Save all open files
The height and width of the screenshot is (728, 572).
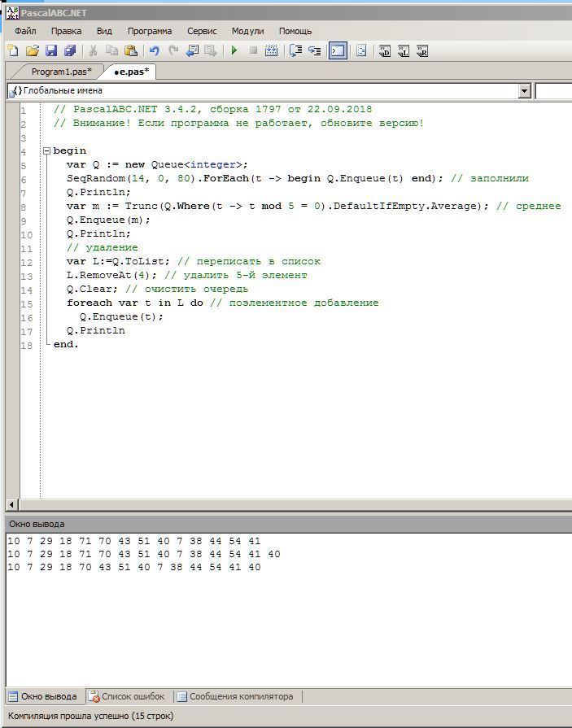(70, 50)
